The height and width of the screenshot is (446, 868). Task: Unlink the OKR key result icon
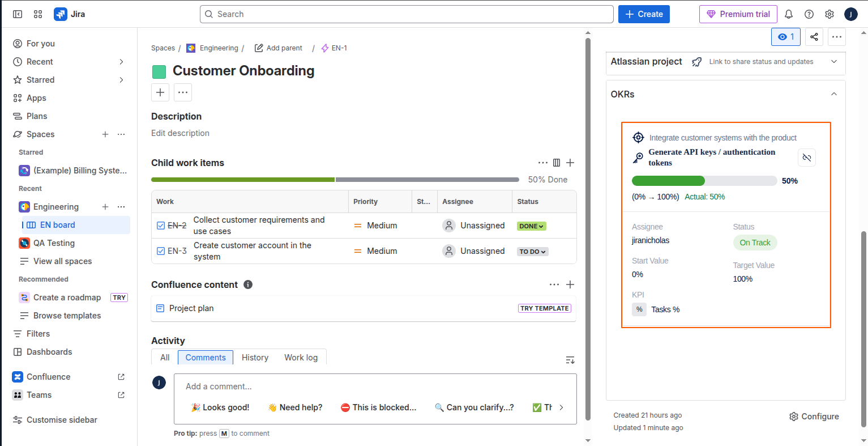point(807,158)
